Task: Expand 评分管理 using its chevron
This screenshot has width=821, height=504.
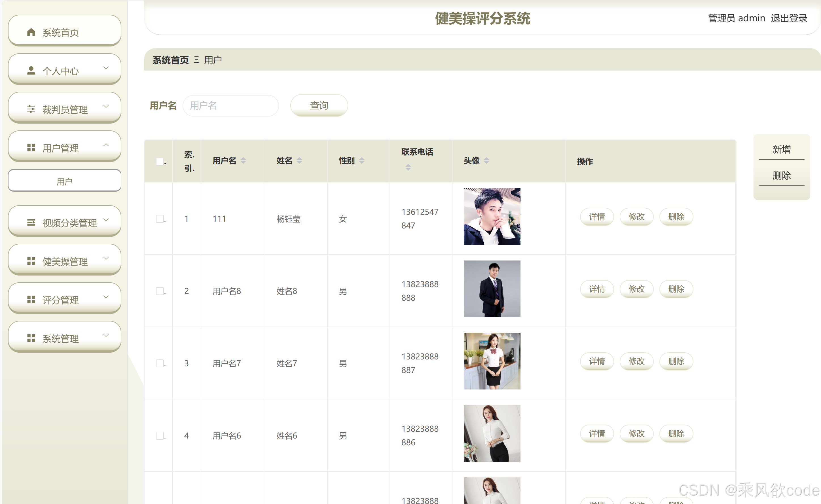Action: point(106,297)
